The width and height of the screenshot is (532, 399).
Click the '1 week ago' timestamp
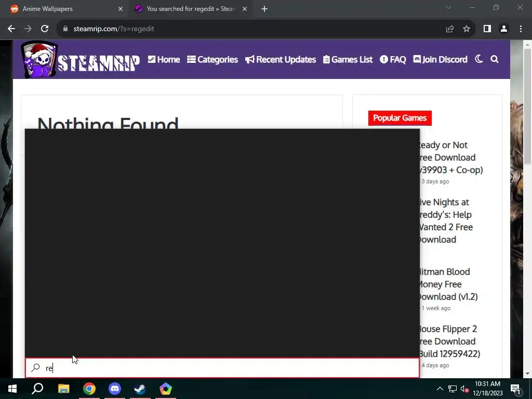(x=436, y=308)
